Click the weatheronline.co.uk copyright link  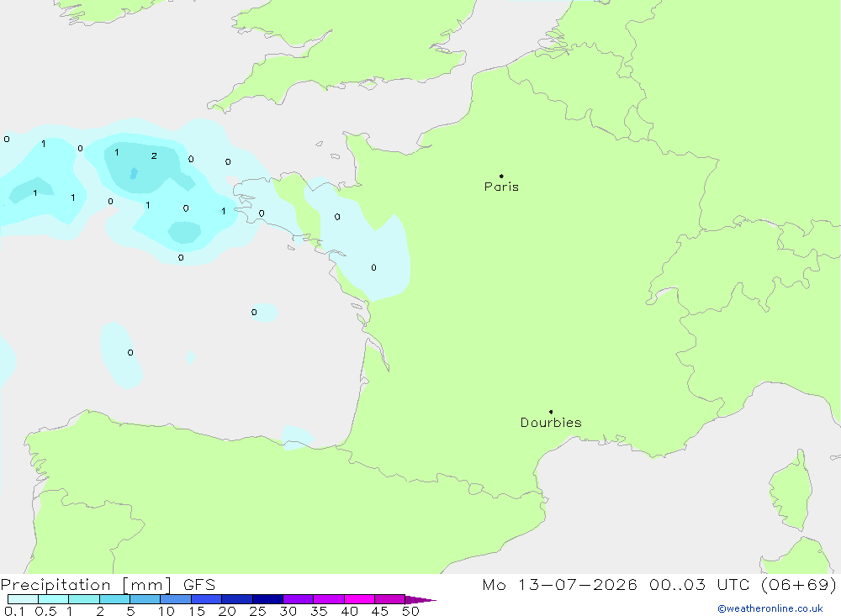pyautogui.click(x=770, y=608)
